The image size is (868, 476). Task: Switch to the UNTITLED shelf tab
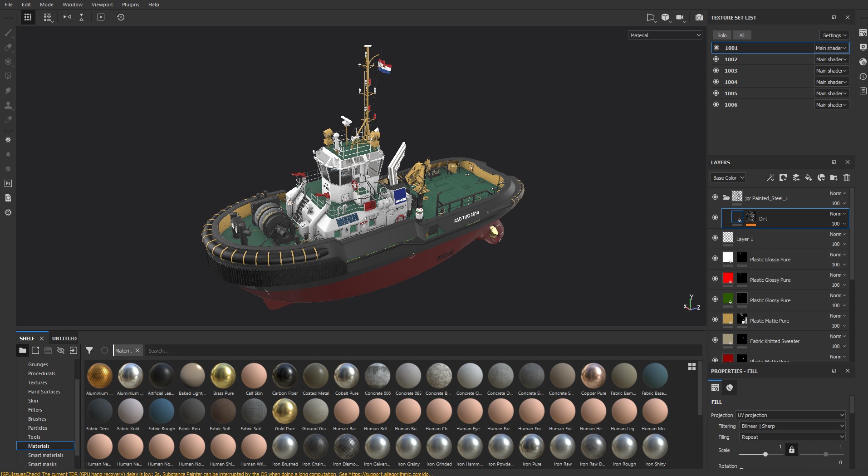click(64, 339)
